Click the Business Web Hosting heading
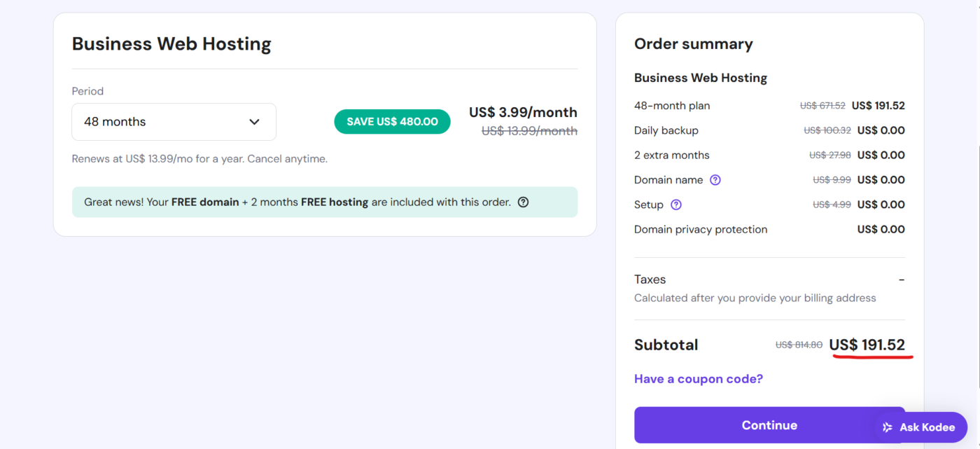The height and width of the screenshot is (449, 980). point(171,43)
